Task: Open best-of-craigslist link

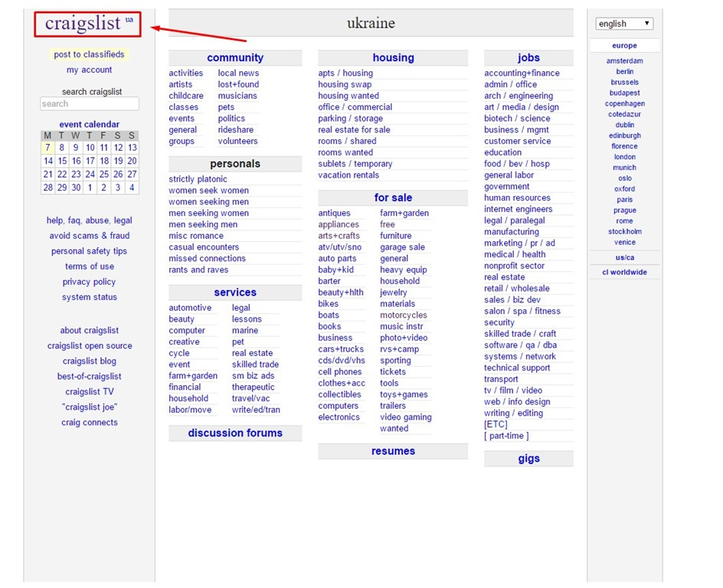Action: pyautogui.click(x=90, y=377)
